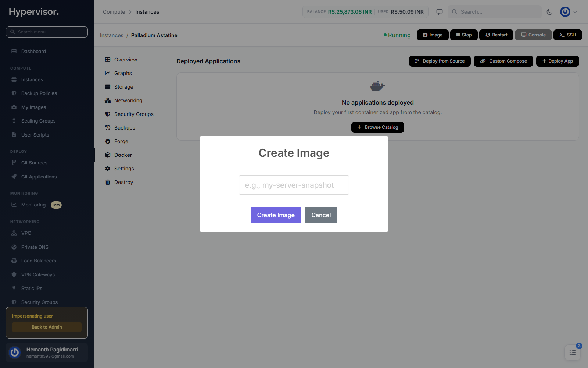588x368 pixels.
Task: Select the Docker tab
Action: (123, 155)
